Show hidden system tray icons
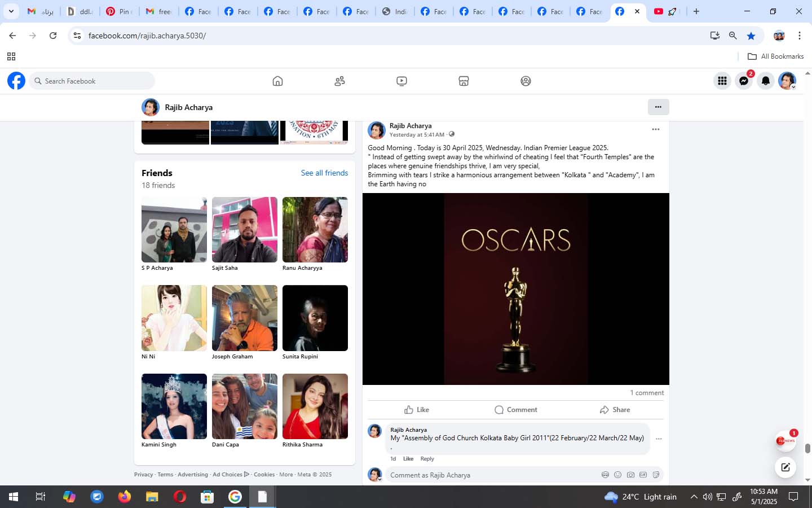 point(694,497)
